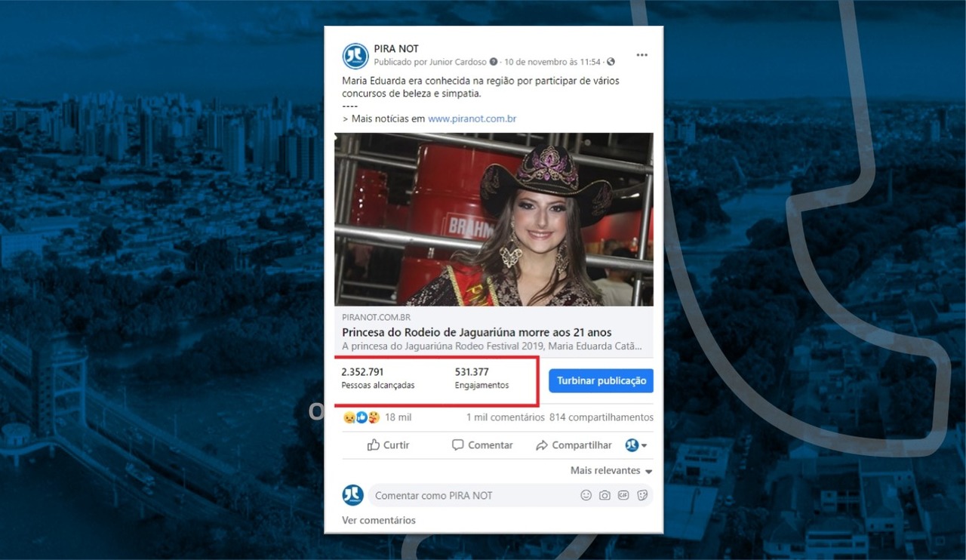This screenshot has height=560, width=966.
Task: Attach a photo using the camera icon
Action: tap(605, 495)
